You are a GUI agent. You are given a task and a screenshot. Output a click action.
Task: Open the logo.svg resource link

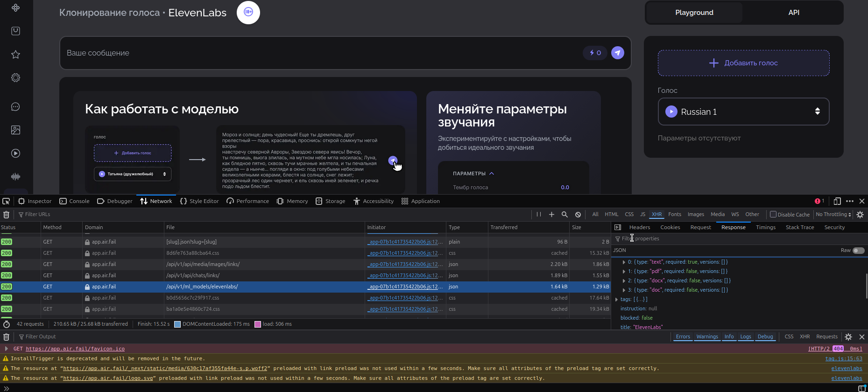pyautogui.click(x=108, y=378)
